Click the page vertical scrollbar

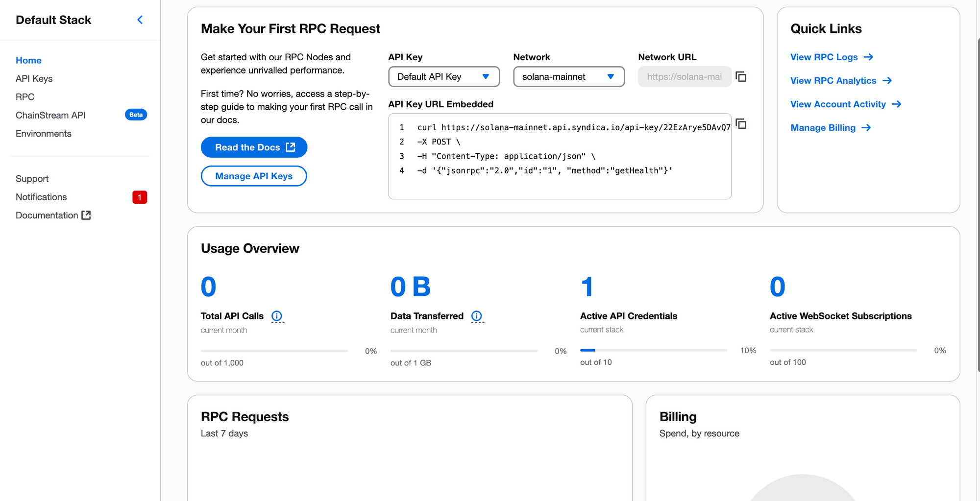point(978,206)
